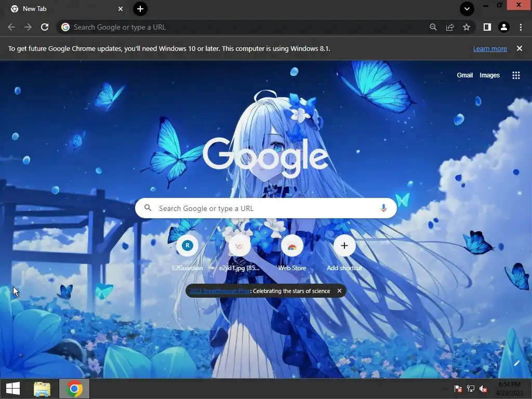
Task: Dismiss the Breakthrough Prize promo
Action: point(339,291)
